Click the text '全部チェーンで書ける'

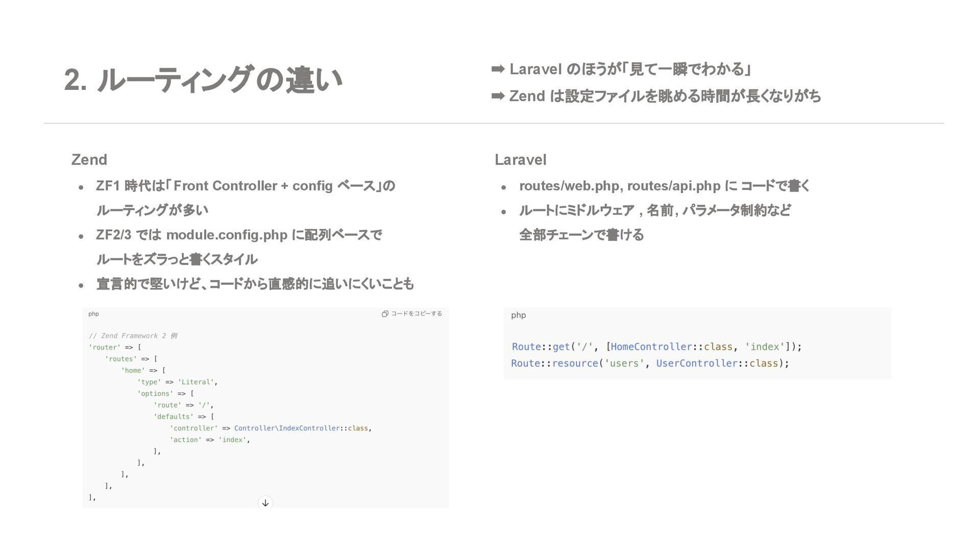(x=581, y=235)
